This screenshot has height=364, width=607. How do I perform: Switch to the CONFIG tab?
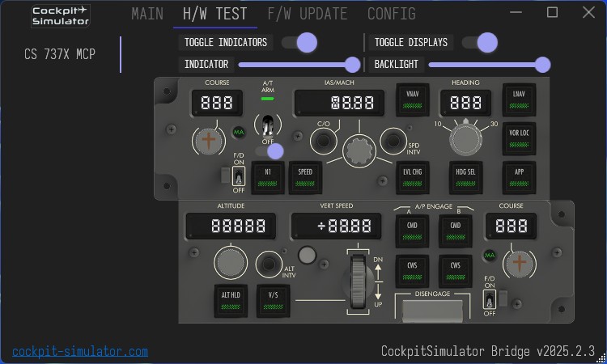pos(391,14)
